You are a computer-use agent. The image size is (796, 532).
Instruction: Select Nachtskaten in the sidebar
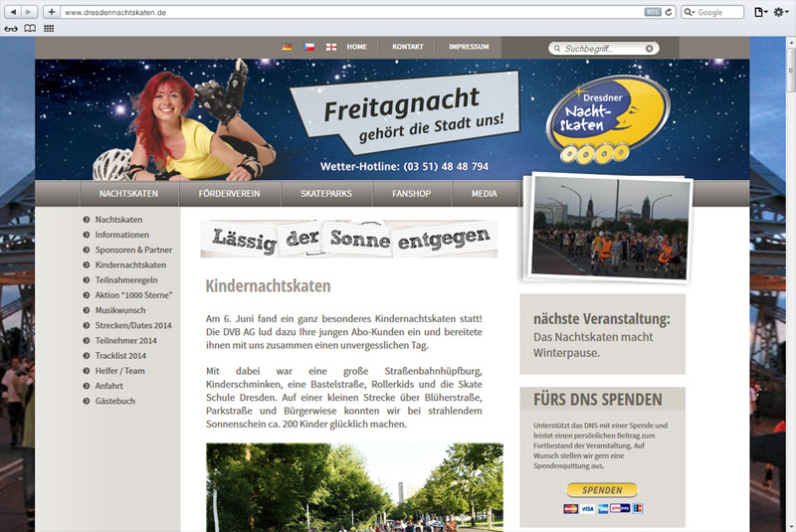(118, 220)
